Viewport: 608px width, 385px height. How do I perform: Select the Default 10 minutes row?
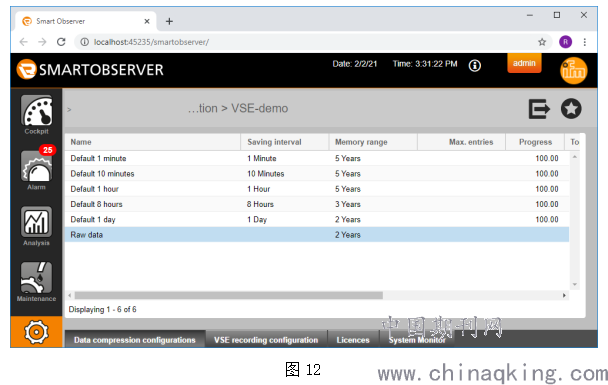(x=317, y=174)
